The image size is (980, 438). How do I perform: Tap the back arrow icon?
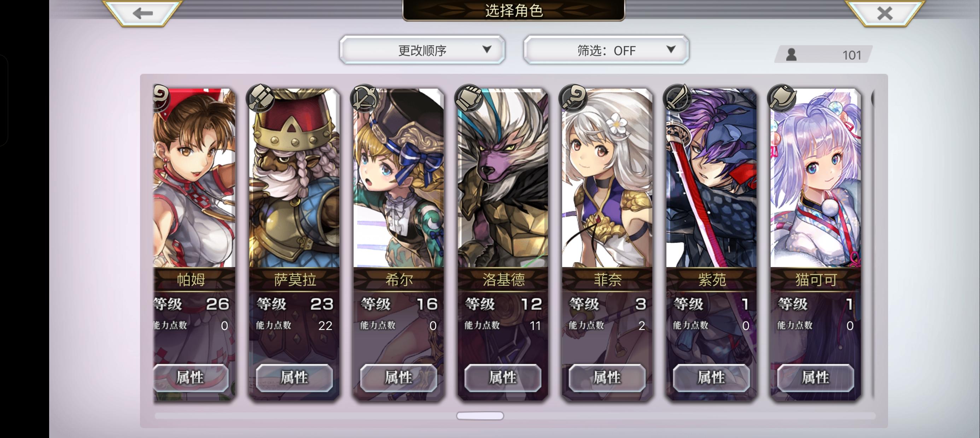(143, 13)
